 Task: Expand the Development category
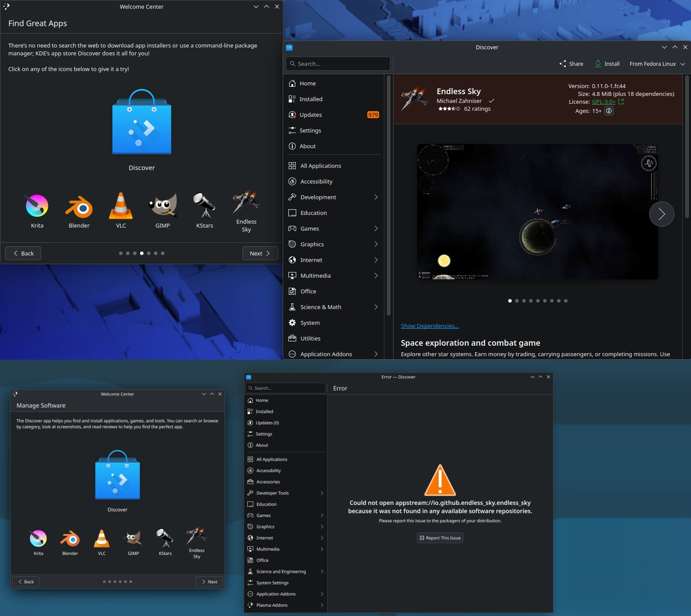(x=334, y=197)
